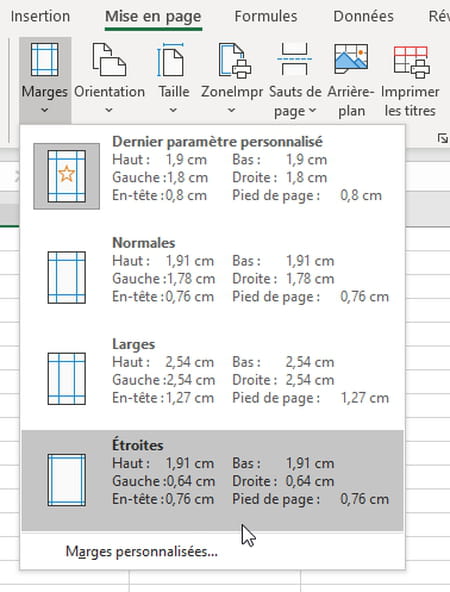The image size is (450, 592).
Task: Open the Données ribbon tab
Action: (x=363, y=16)
